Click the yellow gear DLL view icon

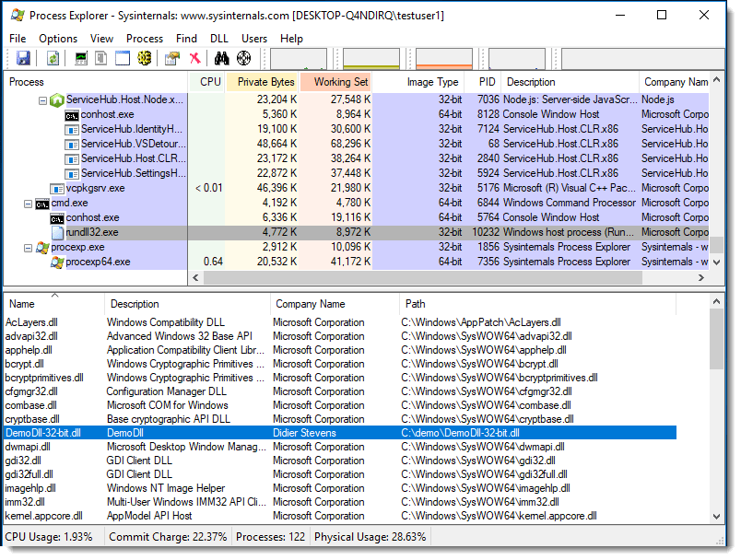[144, 58]
